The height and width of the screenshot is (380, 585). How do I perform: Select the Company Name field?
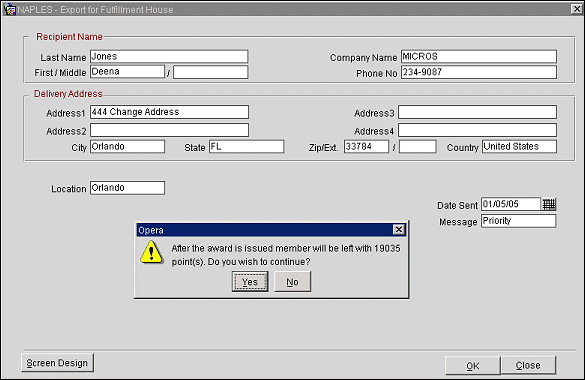tap(479, 56)
